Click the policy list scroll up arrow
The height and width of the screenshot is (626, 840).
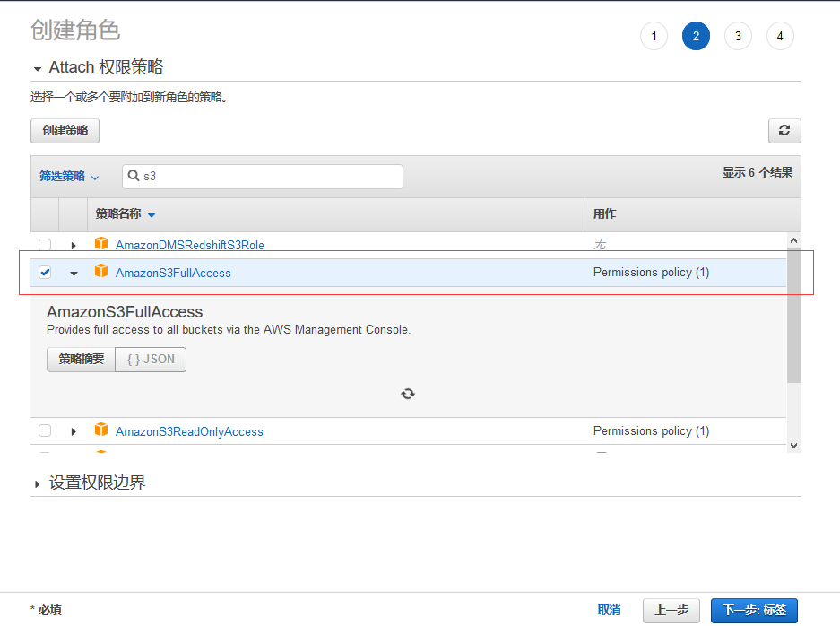794,240
